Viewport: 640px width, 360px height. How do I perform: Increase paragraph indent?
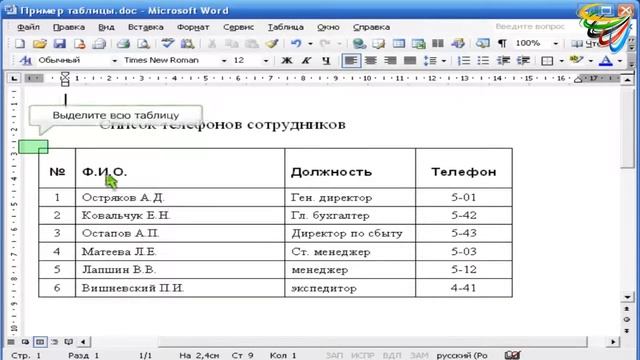(523, 60)
